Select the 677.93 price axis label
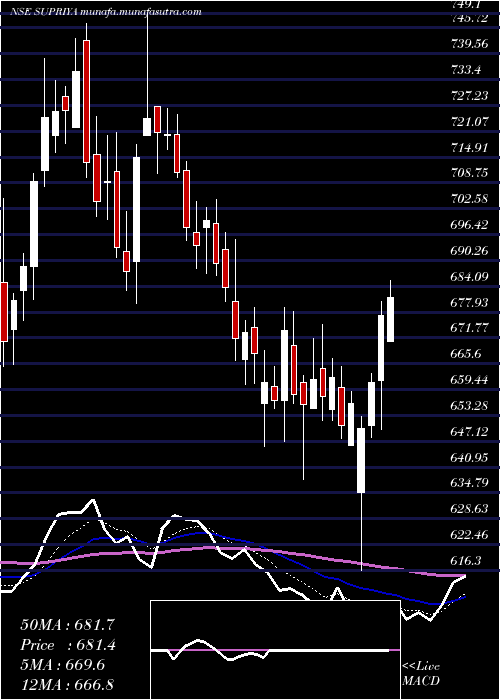This screenshot has width=500, height=700. (x=471, y=303)
